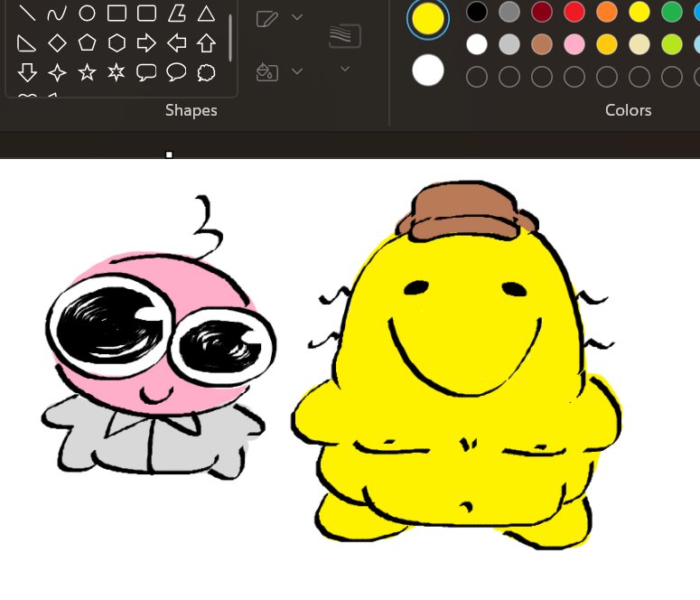700x600 pixels.
Task: Pick the gold color swatch
Action: tap(607, 44)
